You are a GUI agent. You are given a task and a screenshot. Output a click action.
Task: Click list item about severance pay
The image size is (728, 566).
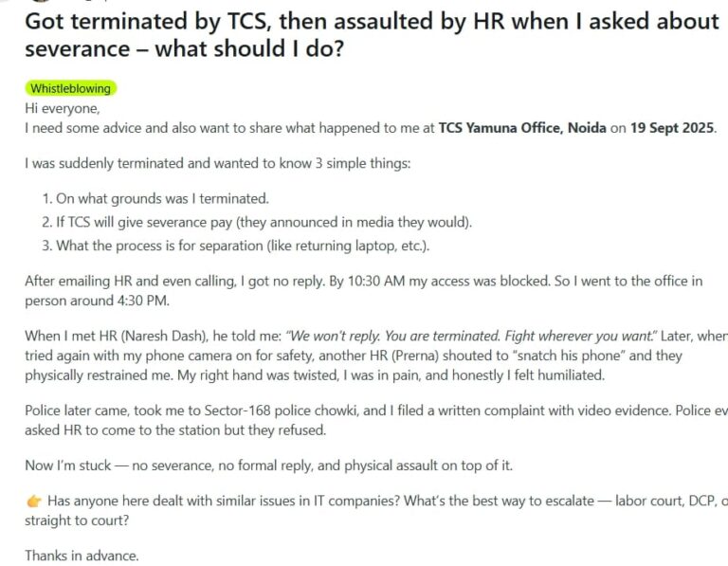pos(257,223)
